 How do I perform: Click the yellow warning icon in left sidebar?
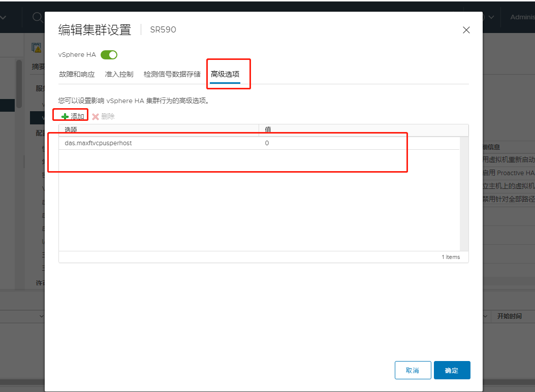pos(36,47)
